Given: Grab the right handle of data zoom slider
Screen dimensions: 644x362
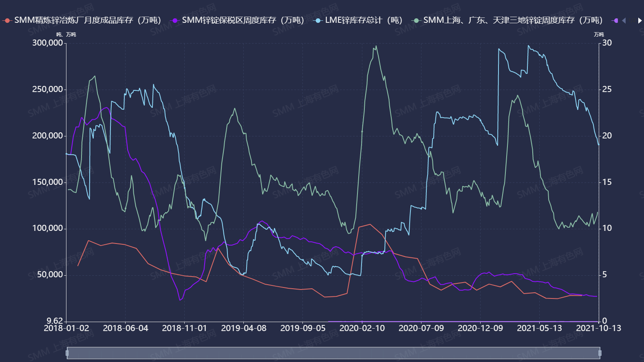Looking at the screenshot, I should click(600, 353).
